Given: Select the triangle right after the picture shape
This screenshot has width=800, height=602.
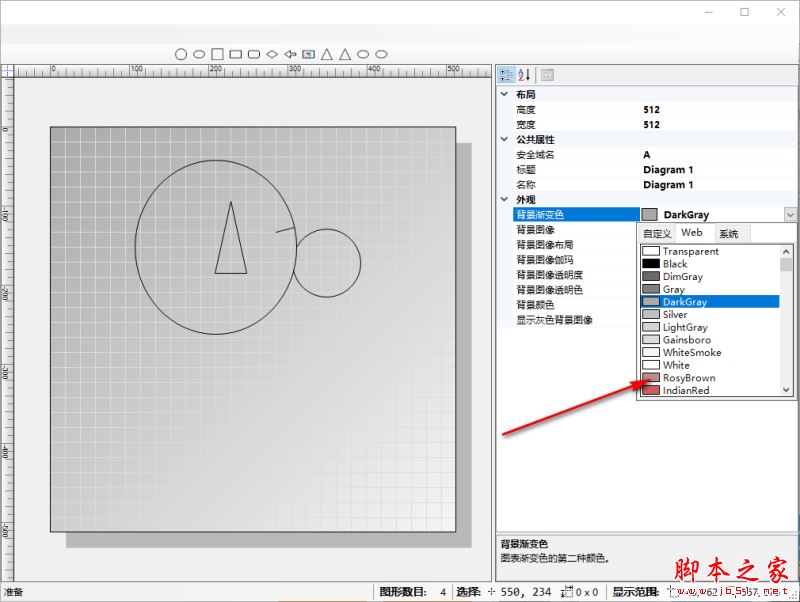Looking at the screenshot, I should click(327, 54).
